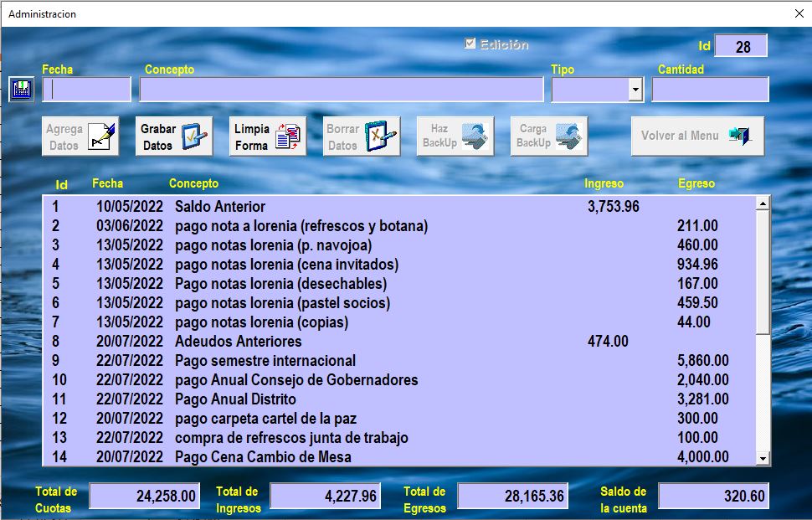The width and height of the screenshot is (812, 520).
Task: Click the list scrollbar thumb
Action: click(763, 272)
